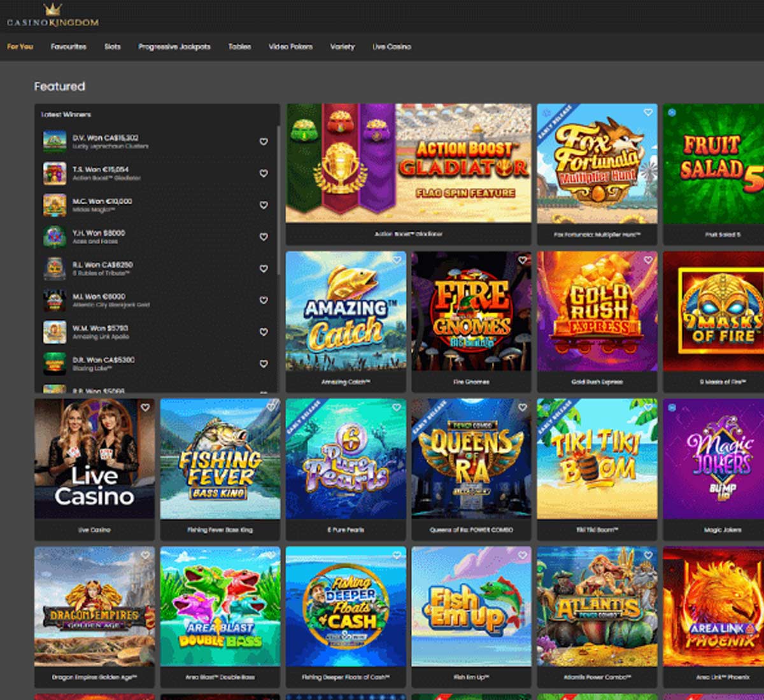764x700 pixels.
Task: Favorite the Tiki Tiki Boom early release
Action: click(x=649, y=408)
